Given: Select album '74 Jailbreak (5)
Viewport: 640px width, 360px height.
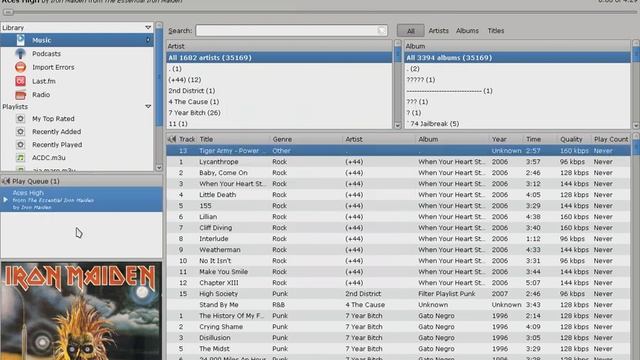Looking at the screenshot, I should pos(517,124).
